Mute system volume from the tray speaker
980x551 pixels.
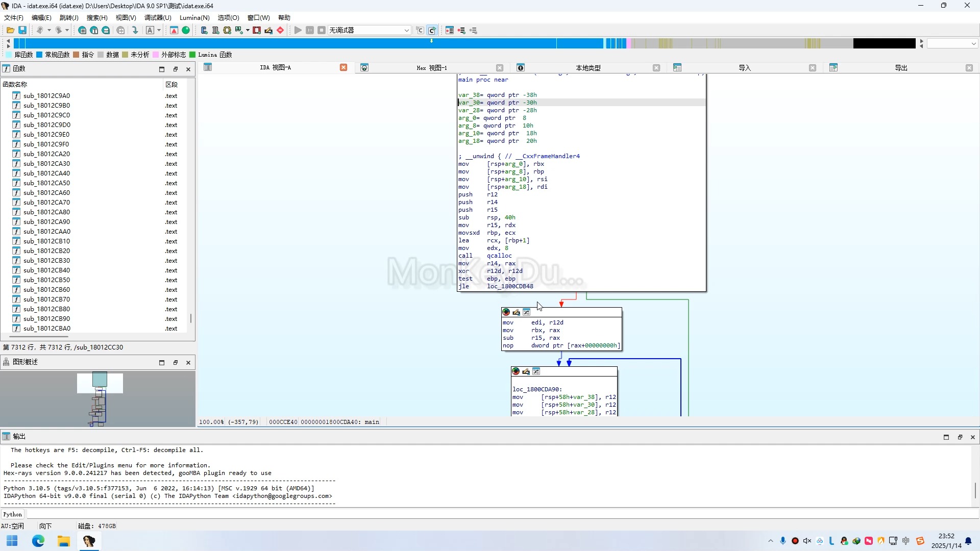click(808, 541)
